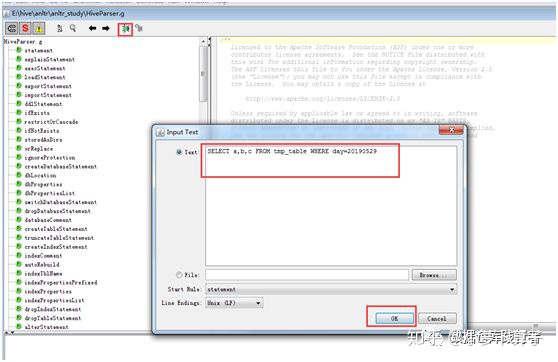Click the green icon beside dbLocation
This screenshot has width=558, height=362.
(x=19, y=175)
